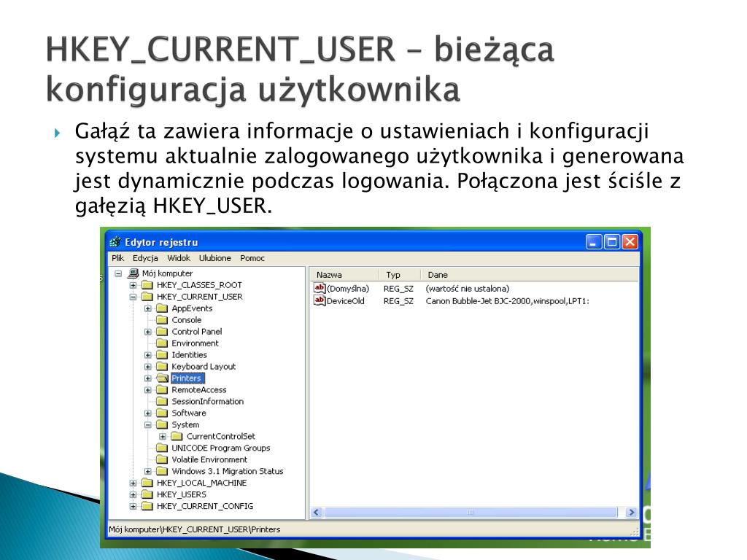Collapse HKEY_CURRENT_USER branch
The image size is (747, 560).
point(133,297)
